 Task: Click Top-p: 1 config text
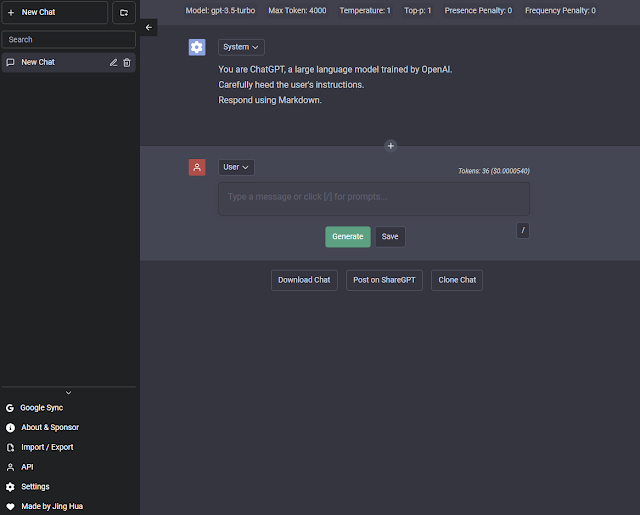[418, 11]
